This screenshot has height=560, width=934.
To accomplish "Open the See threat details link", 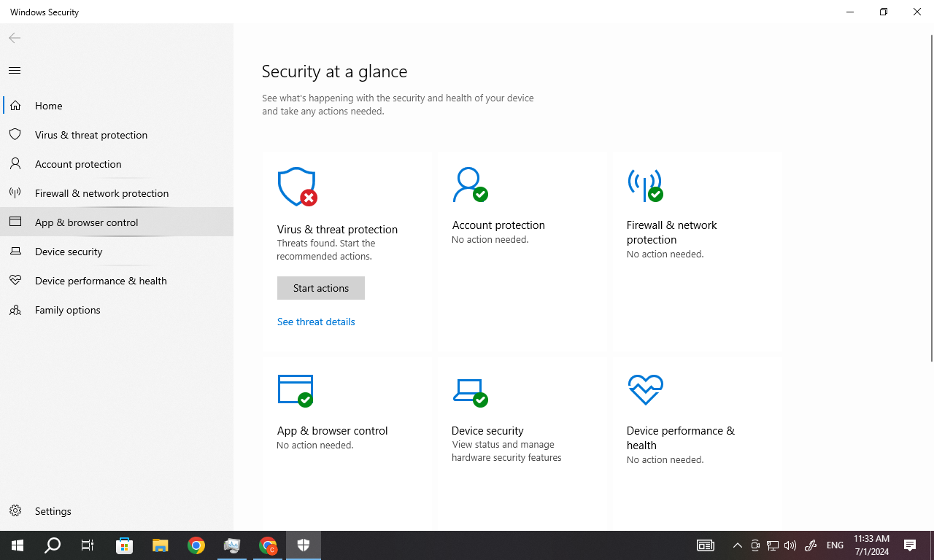I will click(316, 322).
